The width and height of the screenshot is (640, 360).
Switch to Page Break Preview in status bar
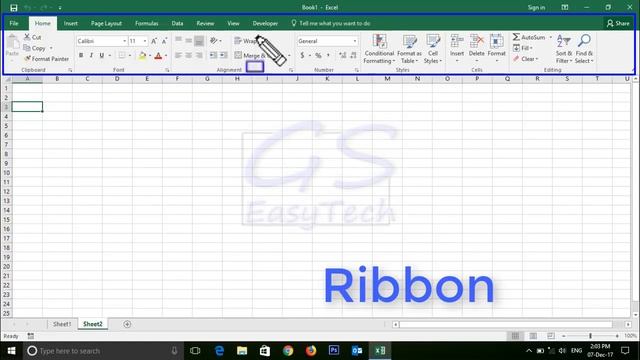(x=551, y=336)
